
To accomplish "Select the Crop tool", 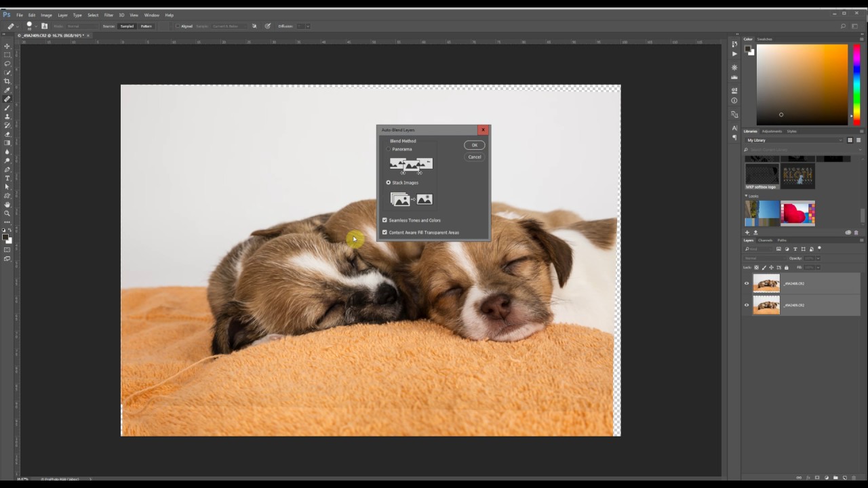I will pyautogui.click(x=7, y=81).
